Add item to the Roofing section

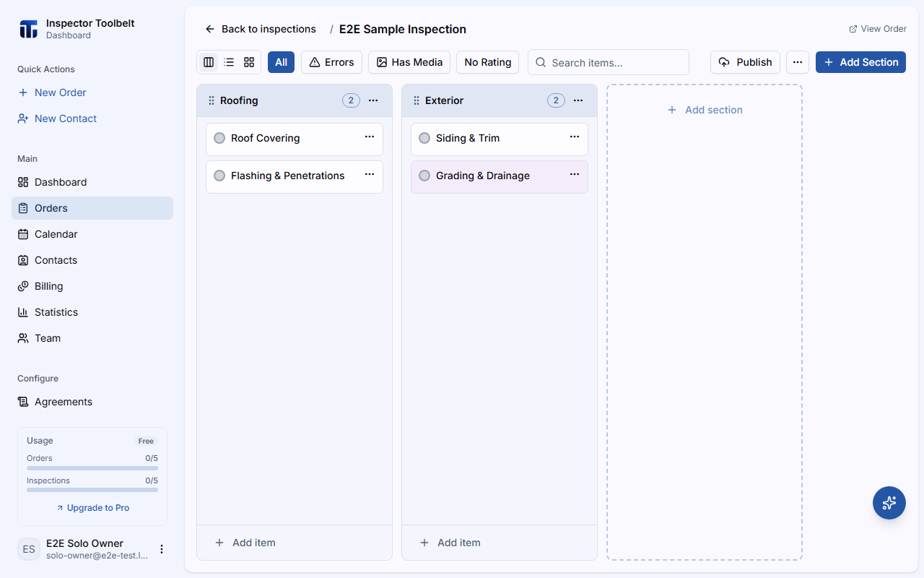coord(295,543)
